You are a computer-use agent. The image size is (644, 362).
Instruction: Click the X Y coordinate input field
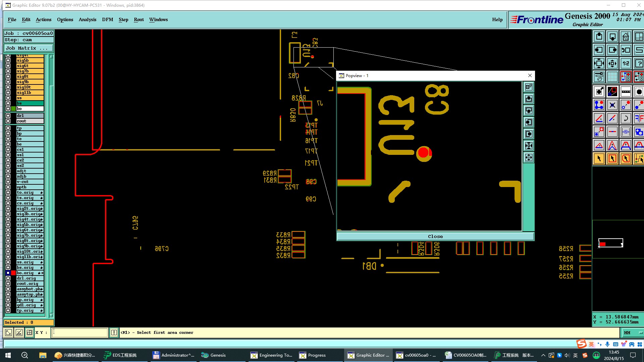[x=80, y=333]
